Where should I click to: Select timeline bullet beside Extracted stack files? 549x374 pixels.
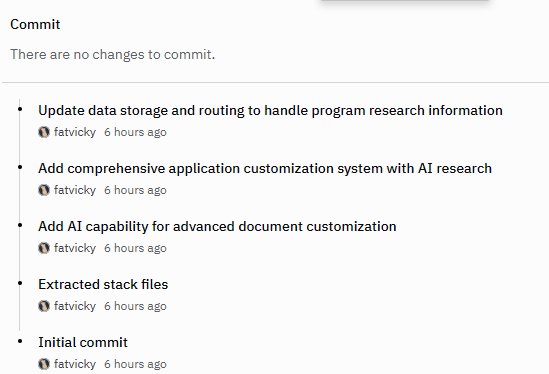click(20, 283)
